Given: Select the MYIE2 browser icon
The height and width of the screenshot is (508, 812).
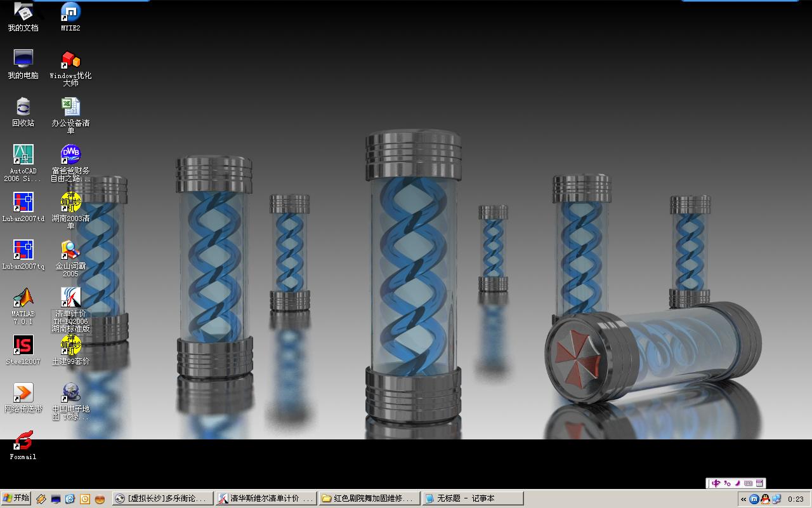Looking at the screenshot, I should (x=70, y=12).
